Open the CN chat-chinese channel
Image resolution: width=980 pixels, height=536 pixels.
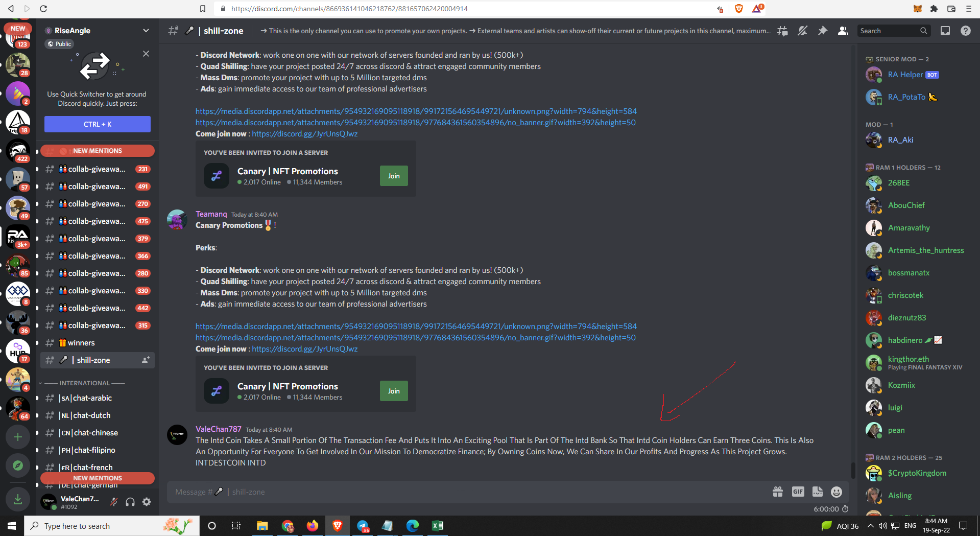98,433
